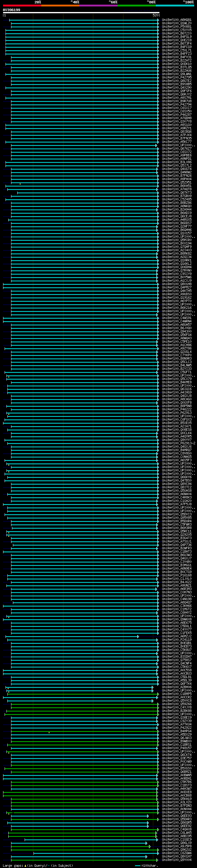The height and width of the screenshot is (868, 197).
Task: Click the green ~80% identity legend bar
Action: [x=137, y=6]
